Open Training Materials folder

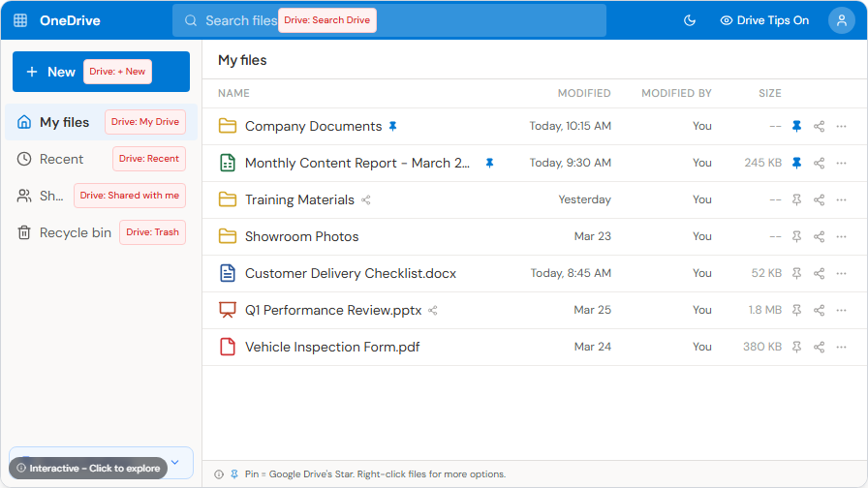coord(299,199)
